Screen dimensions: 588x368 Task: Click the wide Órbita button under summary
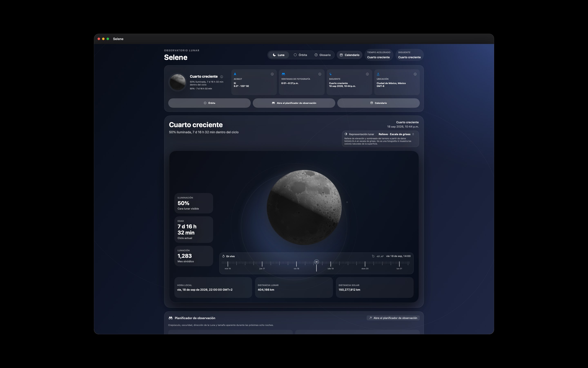(x=209, y=103)
